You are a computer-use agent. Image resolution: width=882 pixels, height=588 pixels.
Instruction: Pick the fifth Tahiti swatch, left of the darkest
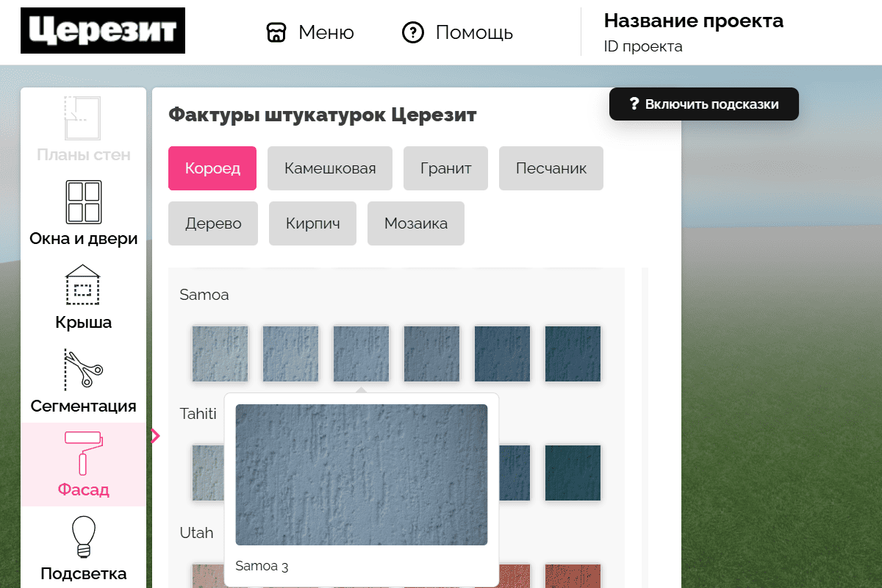[x=514, y=473]
